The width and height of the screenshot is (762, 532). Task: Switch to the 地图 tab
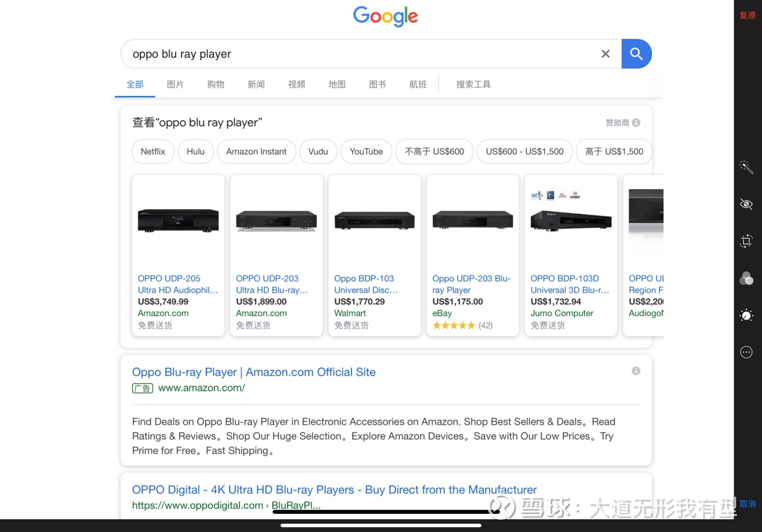point(337,84)
